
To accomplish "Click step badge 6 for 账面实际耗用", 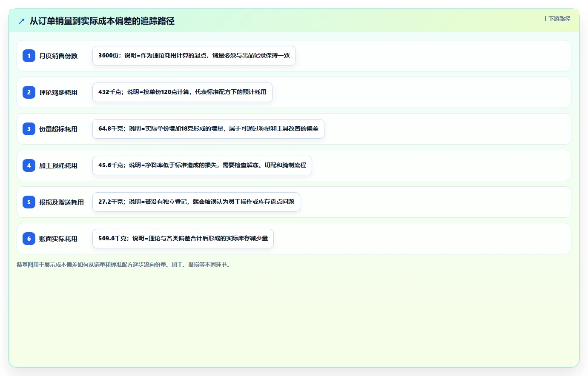I will click(29, 239).
